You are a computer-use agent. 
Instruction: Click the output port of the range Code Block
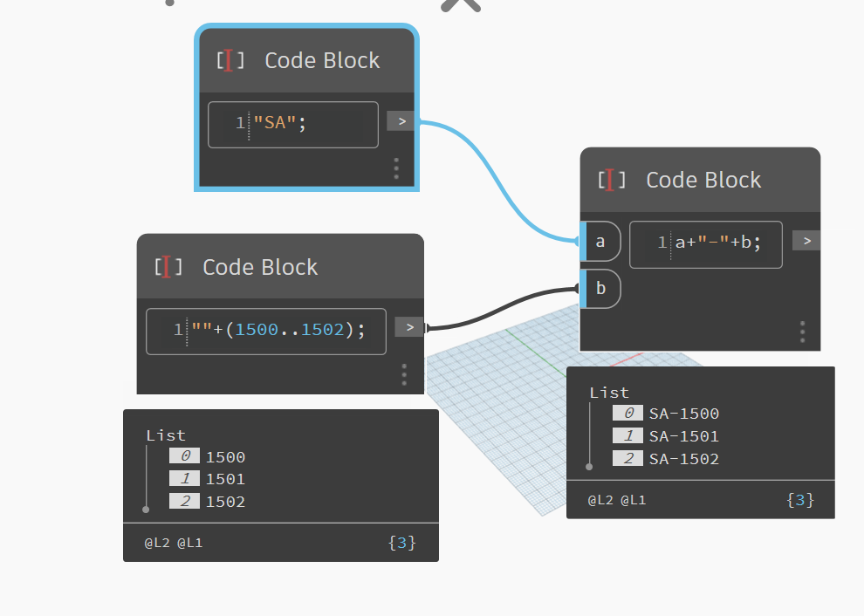pyautogui.click(x=408, y=326)
